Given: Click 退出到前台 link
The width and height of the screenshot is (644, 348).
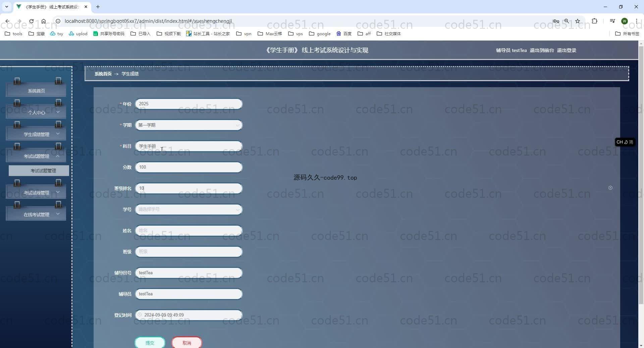Looking at the screenshot, I should [542, 50].
